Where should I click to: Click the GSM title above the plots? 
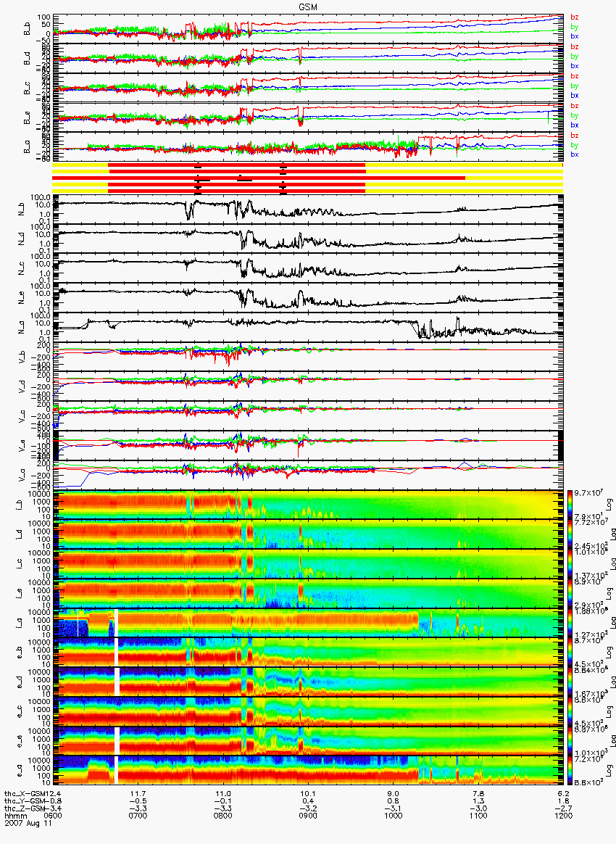click(308, 7)
